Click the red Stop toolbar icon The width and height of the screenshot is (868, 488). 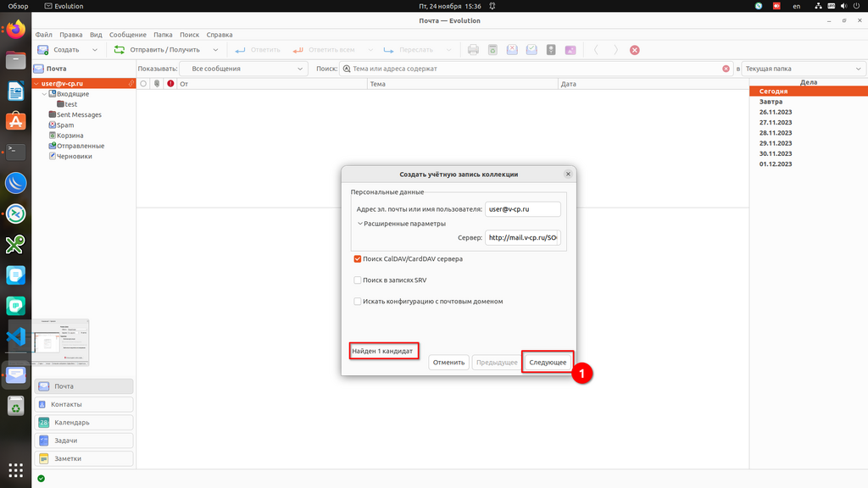[635, 50]
